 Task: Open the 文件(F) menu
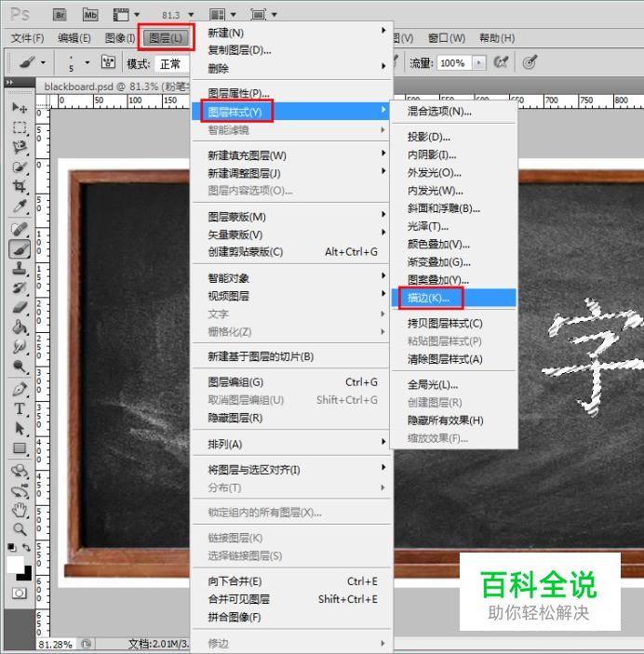pos(27,38)
